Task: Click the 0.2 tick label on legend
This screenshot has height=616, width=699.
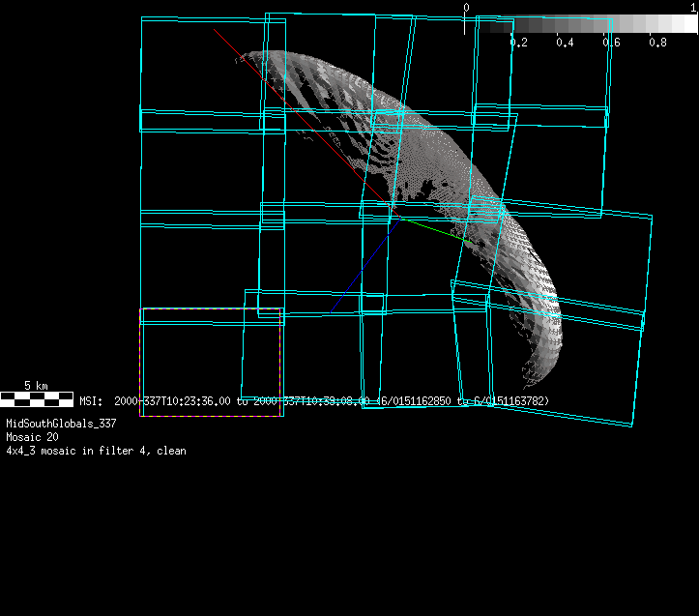Action: pos(518,43)
